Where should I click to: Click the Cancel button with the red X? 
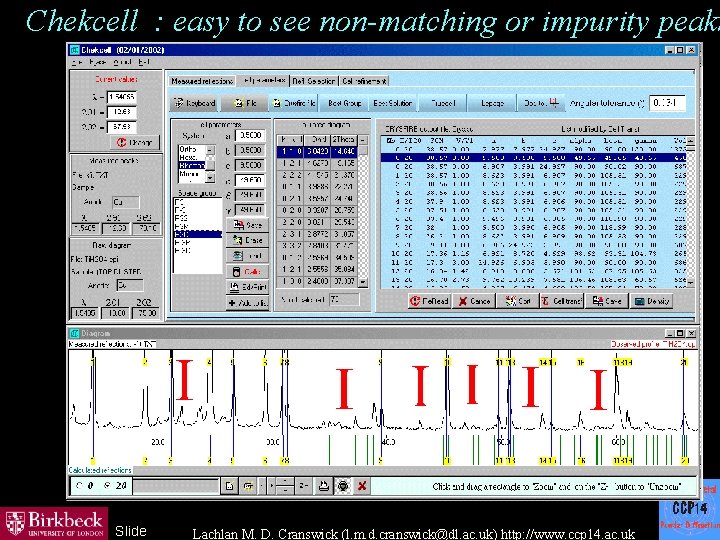point(474,301)
